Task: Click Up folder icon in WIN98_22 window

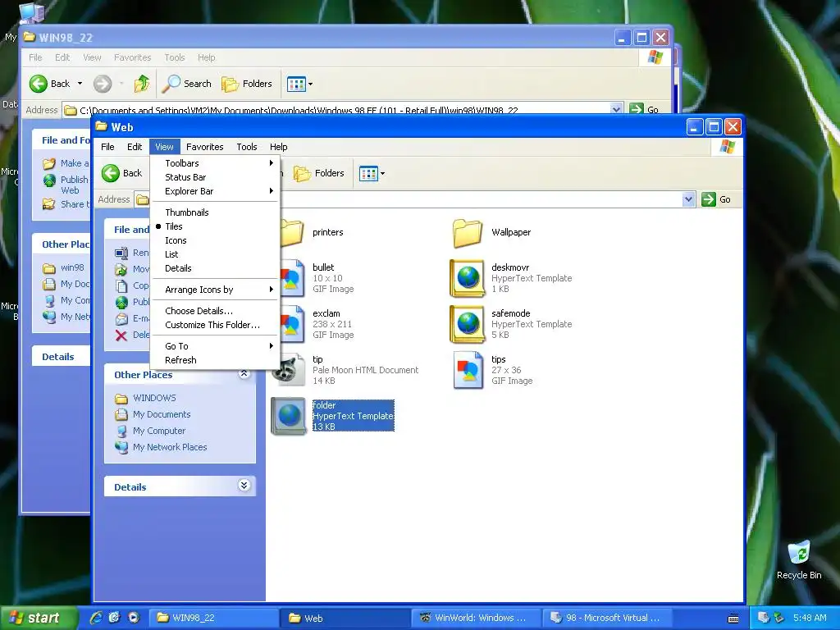Action: 141,84
